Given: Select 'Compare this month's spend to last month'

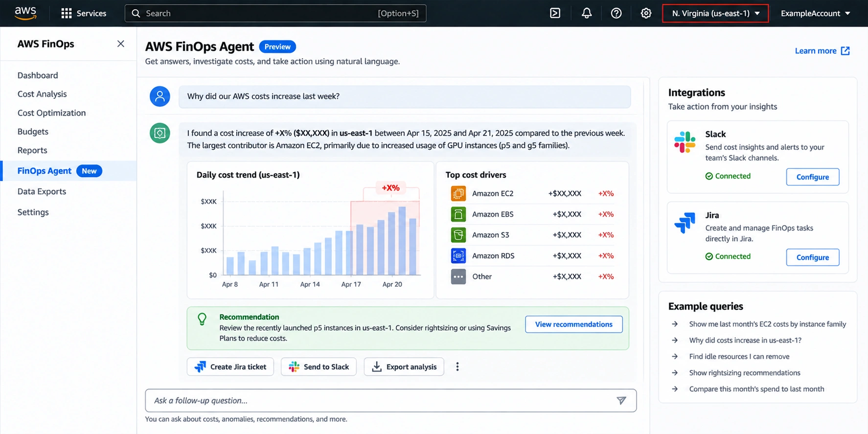Looking at the screenshot, I should click(756, 389).
